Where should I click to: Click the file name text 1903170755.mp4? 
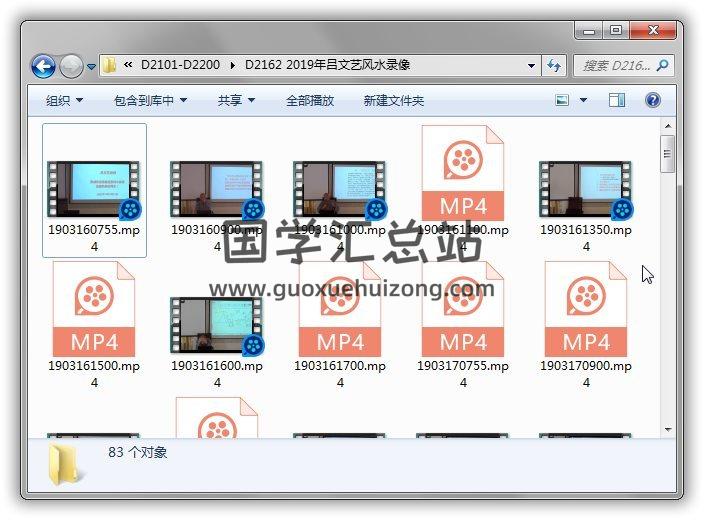click(x=463, y=374)
